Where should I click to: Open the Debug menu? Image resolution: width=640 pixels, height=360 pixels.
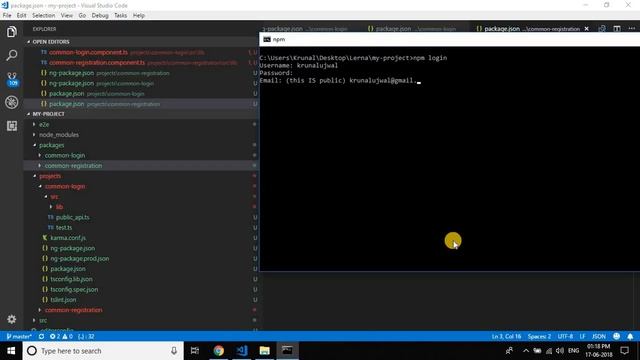(100, 16)
